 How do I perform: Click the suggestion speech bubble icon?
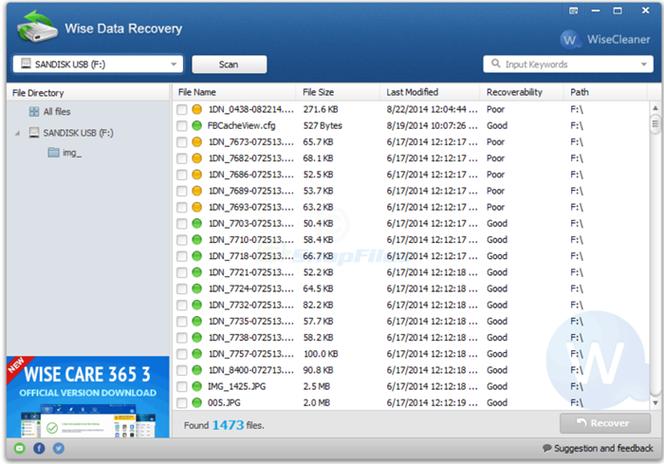(x=547, y=448)
